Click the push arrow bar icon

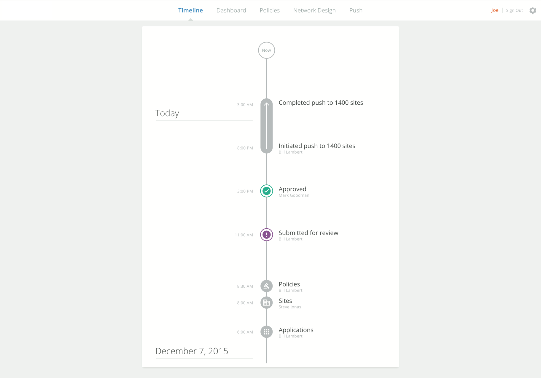tap(266, 126)
